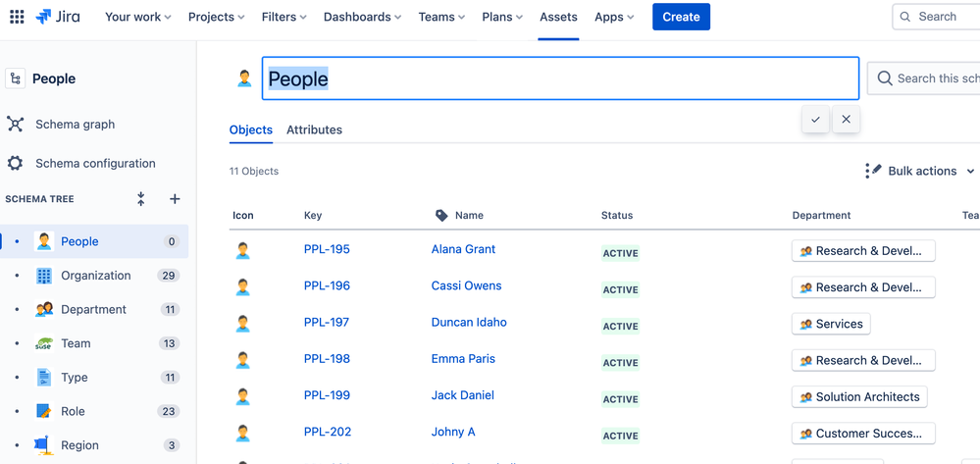Open Emma Paris's object
The image size is (980, 464).
(x=463, y=358)
